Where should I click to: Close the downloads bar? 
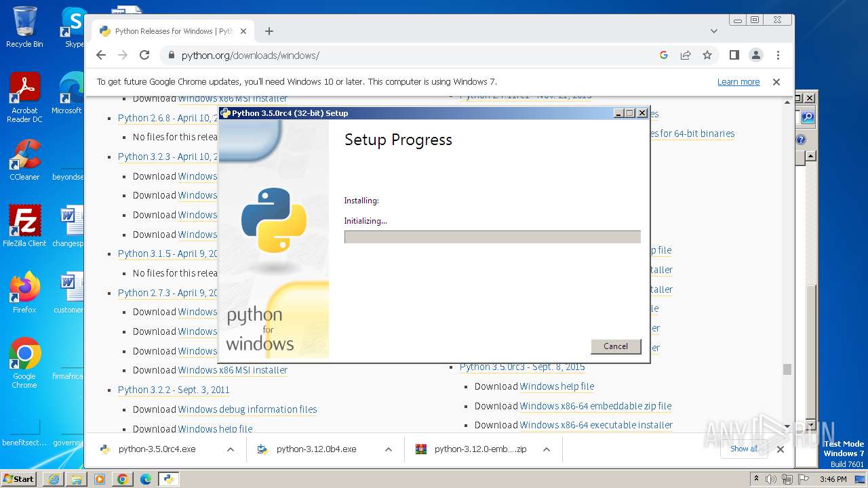tap(781, 449)
